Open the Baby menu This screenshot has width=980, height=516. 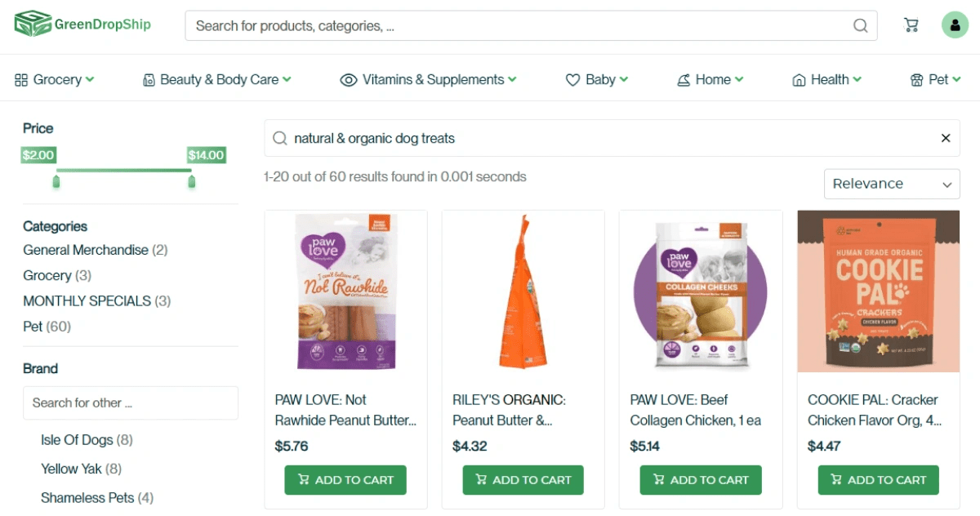pyautogui.click(x=596, y=79)
